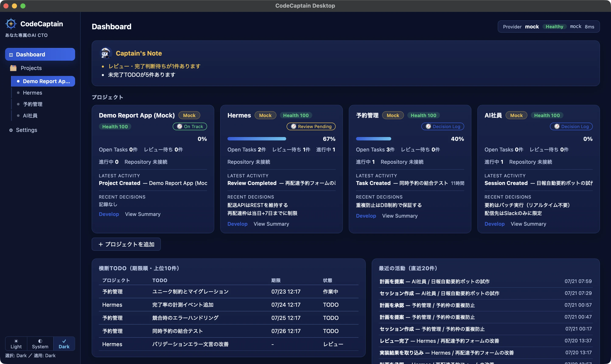This screenshot has width=611, height=364.
Task: Click decision 配送APIはRESTを維持する
Action: pyautogui.click(x=258, y=205)
